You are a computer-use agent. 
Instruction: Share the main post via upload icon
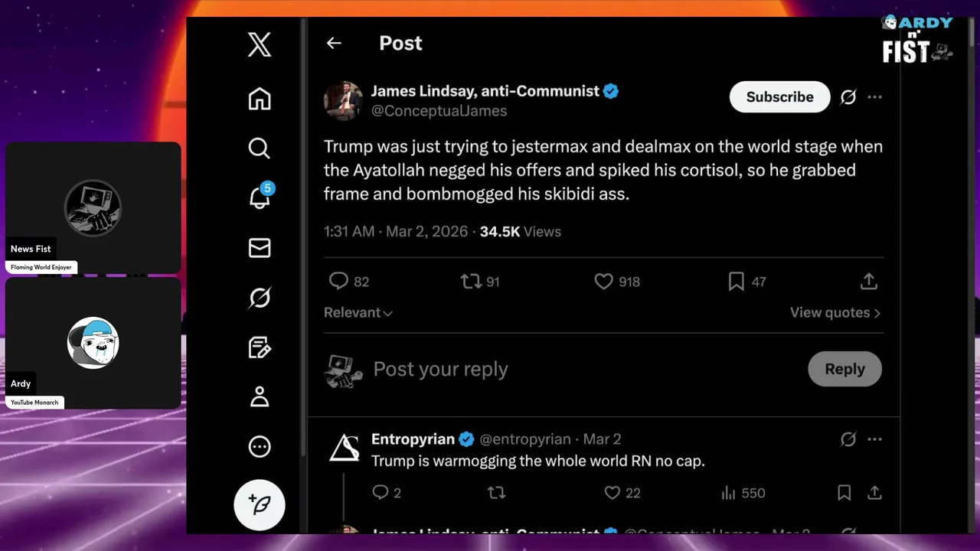[x=868, y=282]
